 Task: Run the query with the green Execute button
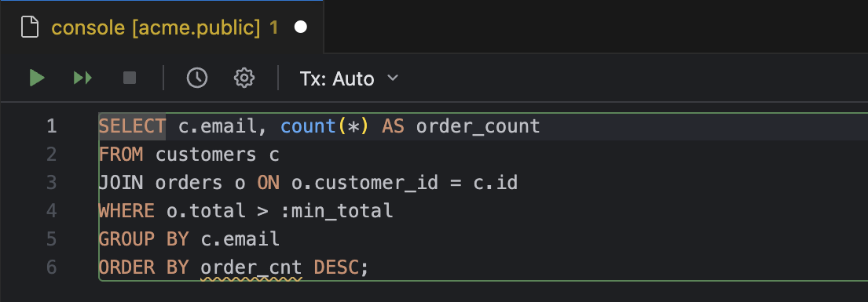tap(37, 78)
